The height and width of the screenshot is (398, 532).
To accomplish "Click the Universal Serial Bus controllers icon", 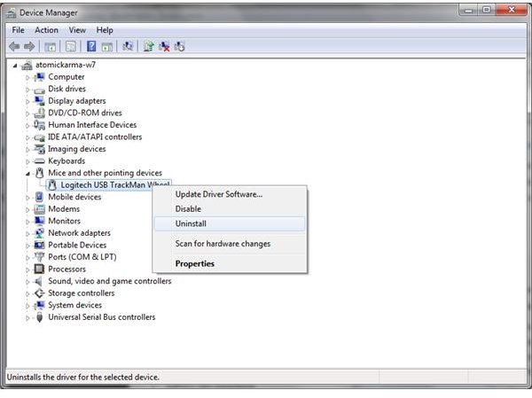I will coord(39,317).
